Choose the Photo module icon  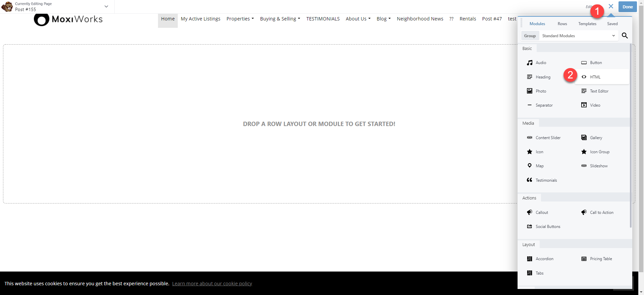(x=530, y=91)
